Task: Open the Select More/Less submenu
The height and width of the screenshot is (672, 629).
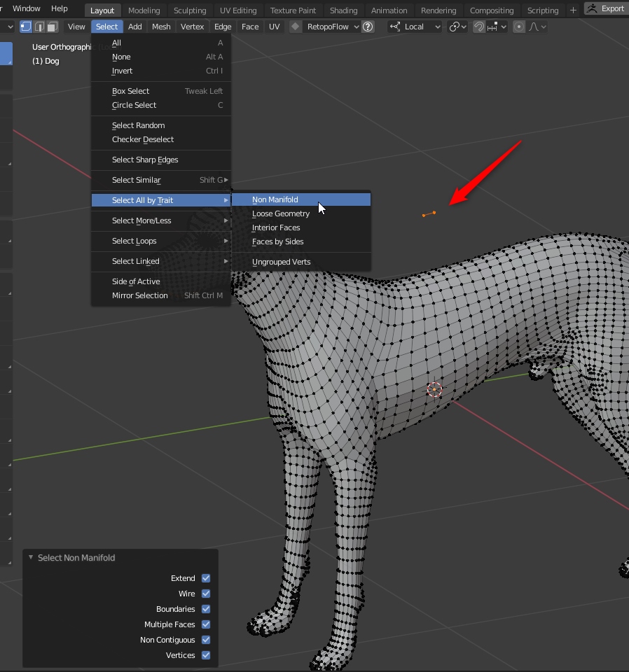Action: [x=161, y=220]
